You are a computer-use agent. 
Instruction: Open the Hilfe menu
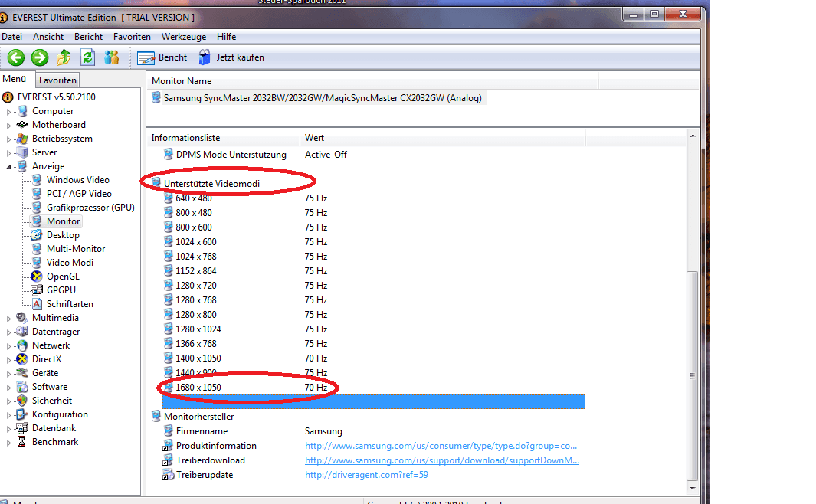point(226,37)
